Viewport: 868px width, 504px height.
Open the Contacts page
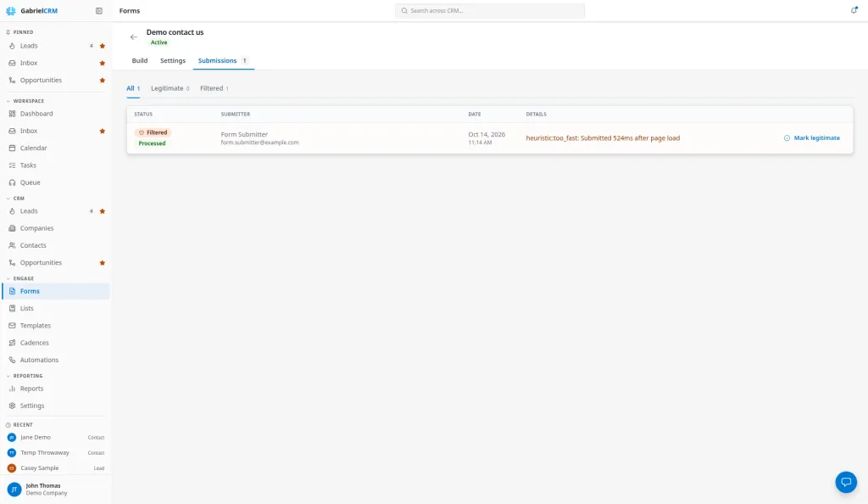pos(56,245)
